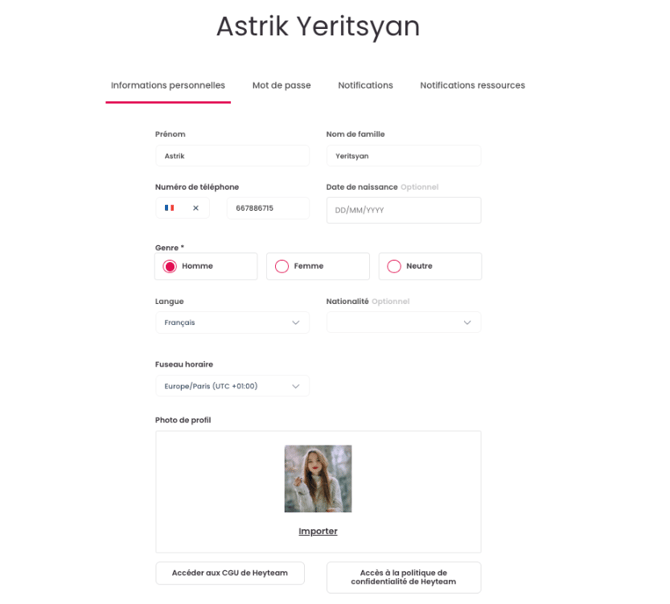Select the Femme gender radio button
The height and width of the screenshot is (604, 670).
click(x=282, y=266)
